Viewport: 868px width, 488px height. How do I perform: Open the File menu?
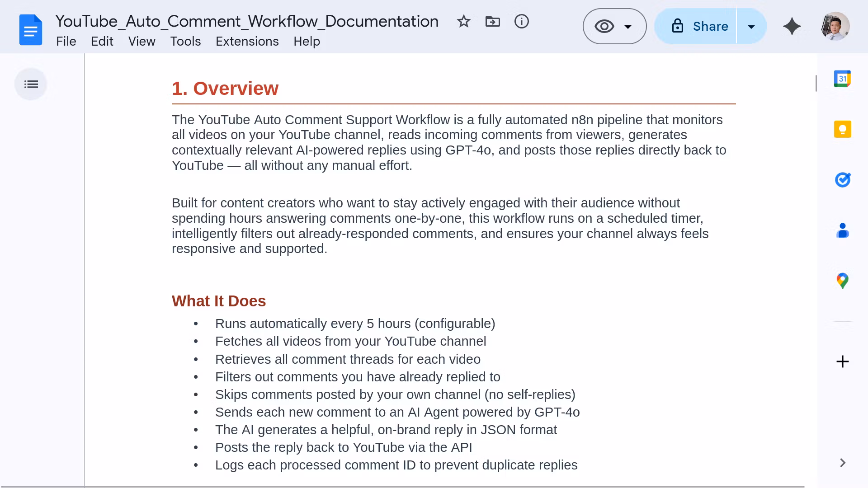point(66,41)
